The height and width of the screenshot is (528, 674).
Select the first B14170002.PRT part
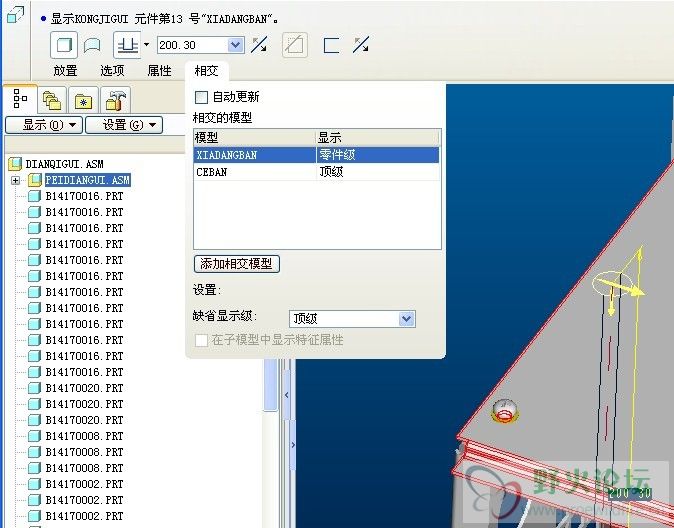[x=84, y=484]
